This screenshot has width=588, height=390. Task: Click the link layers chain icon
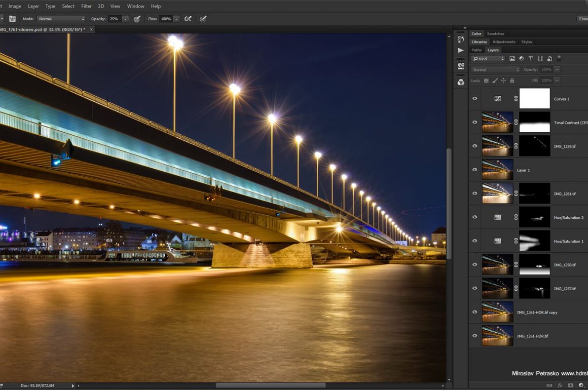pyautogui.click(x=549, y=385)
